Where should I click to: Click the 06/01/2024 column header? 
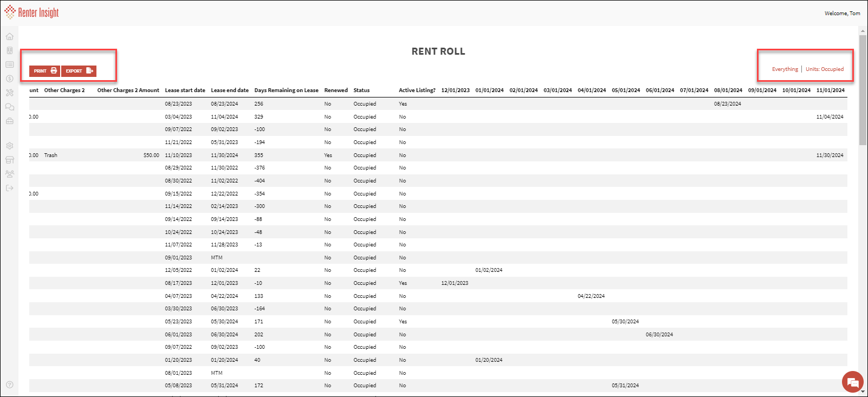(660, 90)
